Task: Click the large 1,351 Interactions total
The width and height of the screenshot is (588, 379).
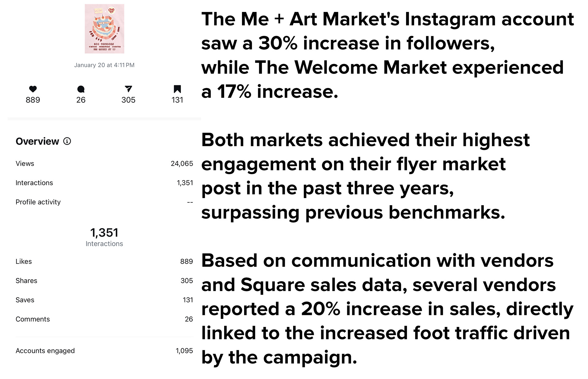Action: pyautogui.click(x=104, y=237)
